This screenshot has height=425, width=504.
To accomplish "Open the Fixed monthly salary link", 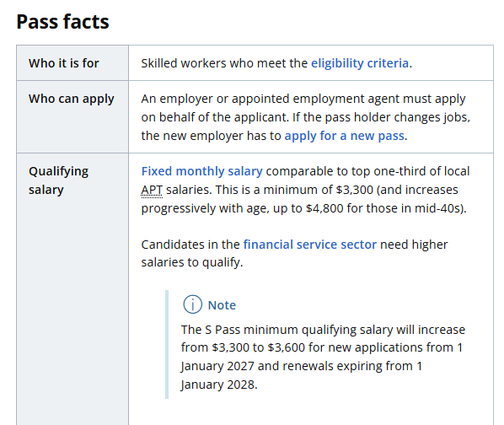I will [202, 171].
